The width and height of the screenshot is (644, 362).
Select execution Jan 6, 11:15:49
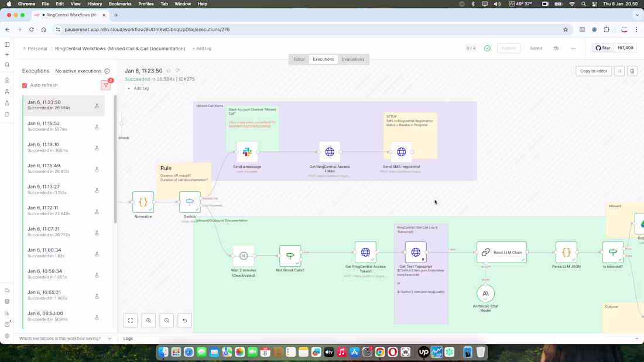tap(64, 168)
